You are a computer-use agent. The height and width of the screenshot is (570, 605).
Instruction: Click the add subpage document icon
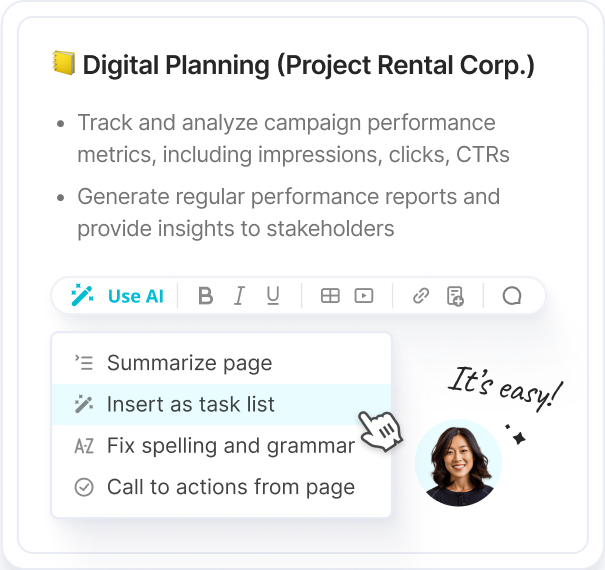(455, 296)
